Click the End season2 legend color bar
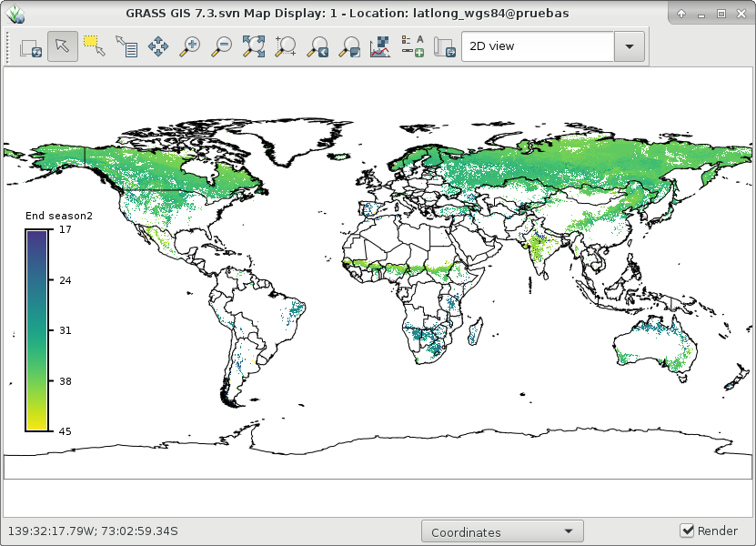The height and width of the screenshot is (546, 756). pyautogui.click(x=36, y=329)
